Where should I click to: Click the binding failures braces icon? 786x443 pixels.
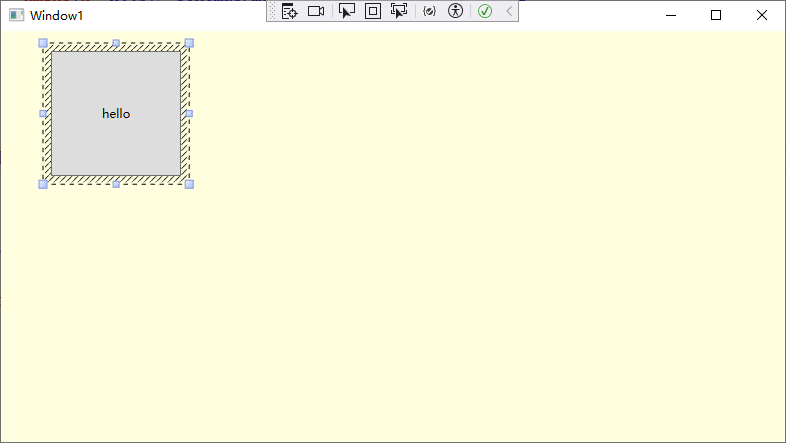coord(430,11)
